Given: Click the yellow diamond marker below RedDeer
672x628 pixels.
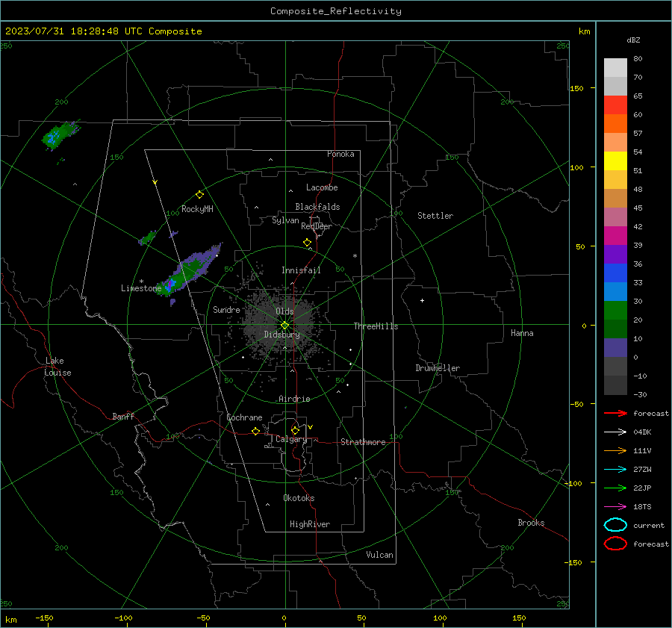Looking at the screenshot, I should 308,243.
